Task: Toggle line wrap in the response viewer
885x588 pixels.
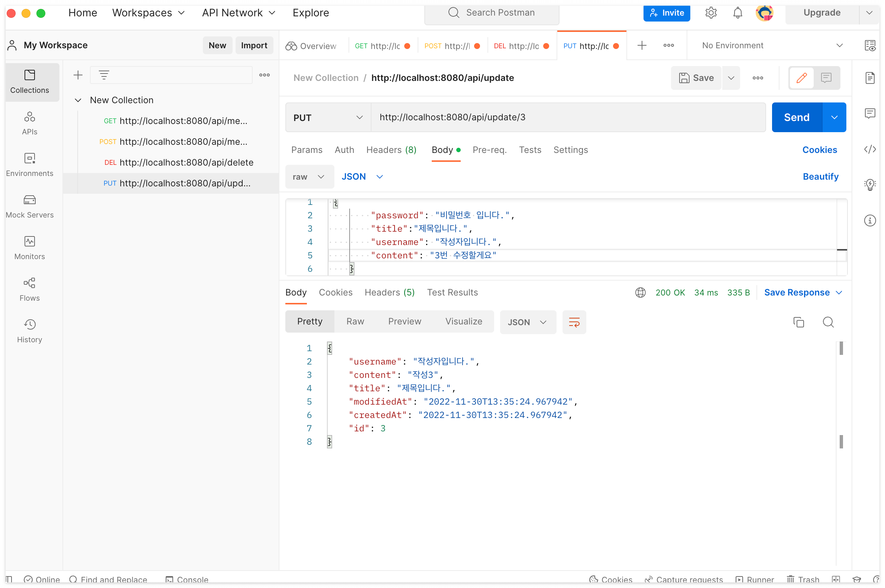Action: [x=574, y=322]
